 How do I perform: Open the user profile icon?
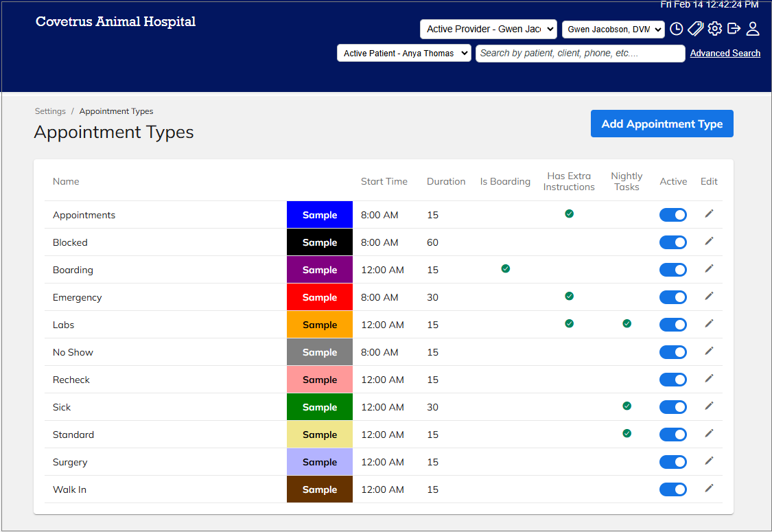[x=753, y=29]
